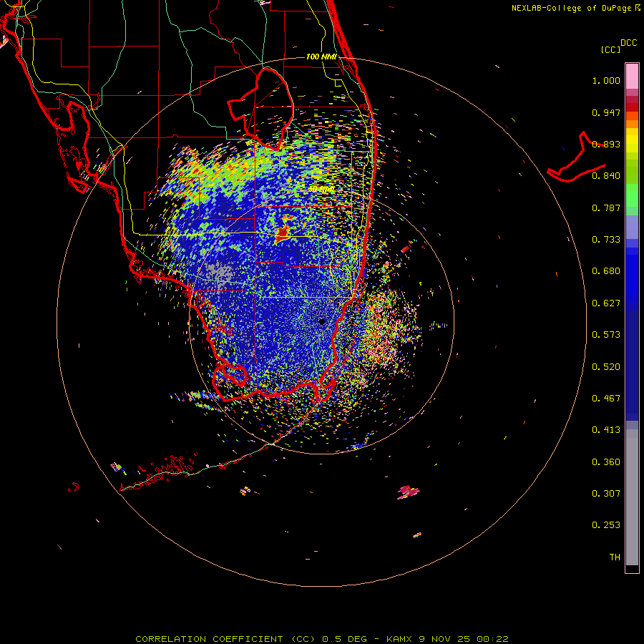Click the [CC] units label
The height and width of the screenshot is (644, 644).
tap(610, 49)
